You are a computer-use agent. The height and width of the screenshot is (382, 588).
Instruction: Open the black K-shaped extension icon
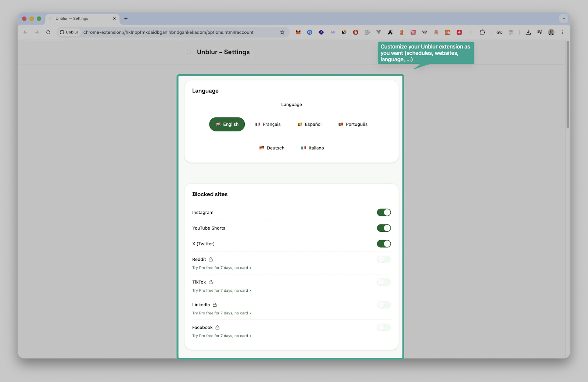coord(390,32)
